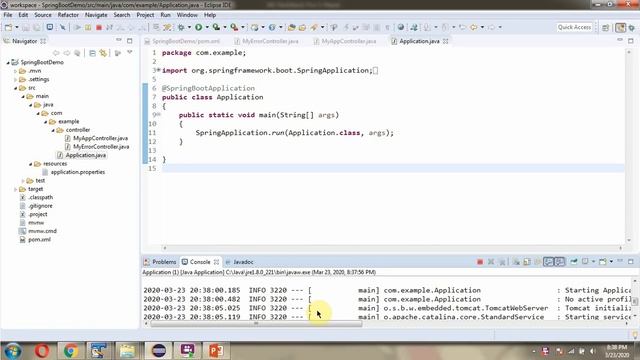
Task: Click the Debug perspective icon at top right
Action: point(632,27)
